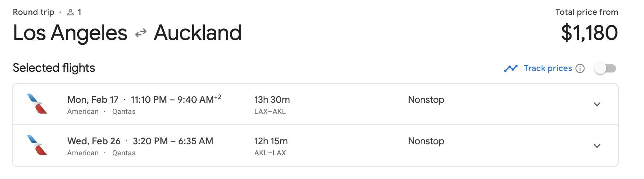Click the American Airlines logo on the Feb 26 flight
Image resolution: width=644 pixels, height=179 pixels.
click(x=37, y=145)
